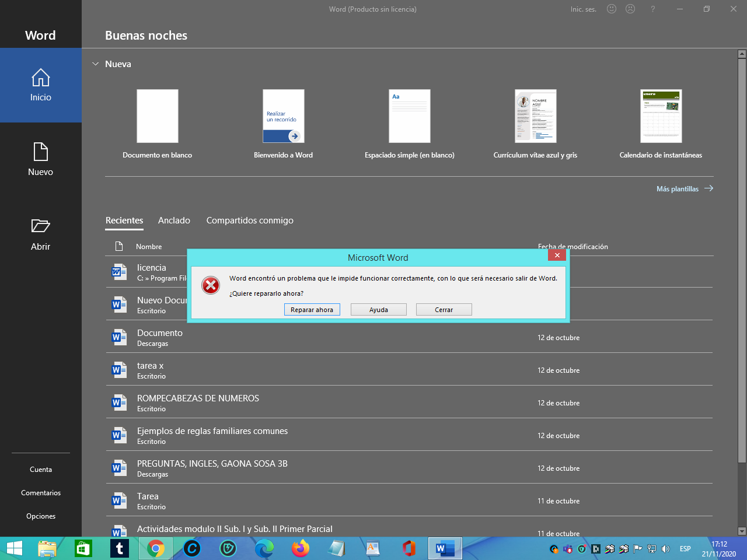Click the Reparar ahora button
747x560 pixels.
coord(312,310)
